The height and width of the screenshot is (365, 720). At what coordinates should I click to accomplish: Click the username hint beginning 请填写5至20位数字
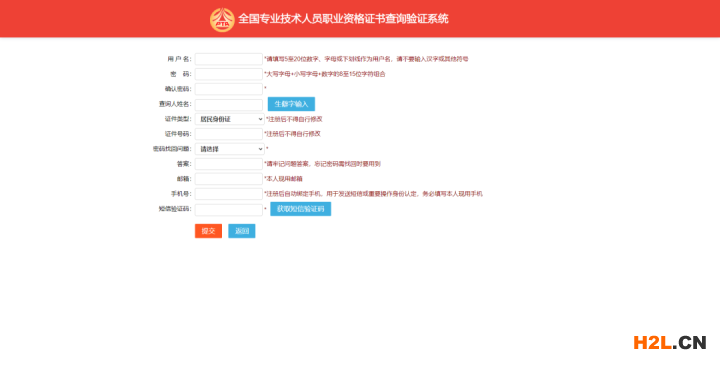coord(366,59)
